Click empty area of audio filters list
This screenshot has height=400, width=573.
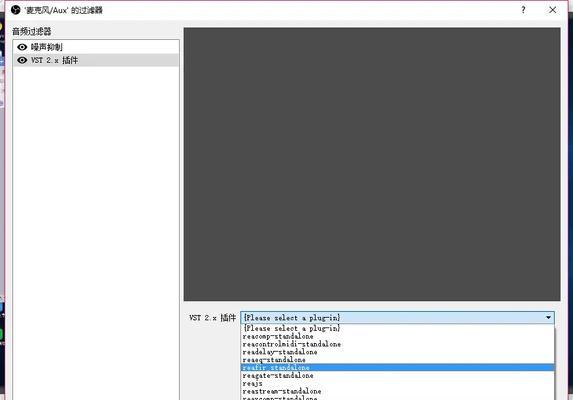[96, 219]
